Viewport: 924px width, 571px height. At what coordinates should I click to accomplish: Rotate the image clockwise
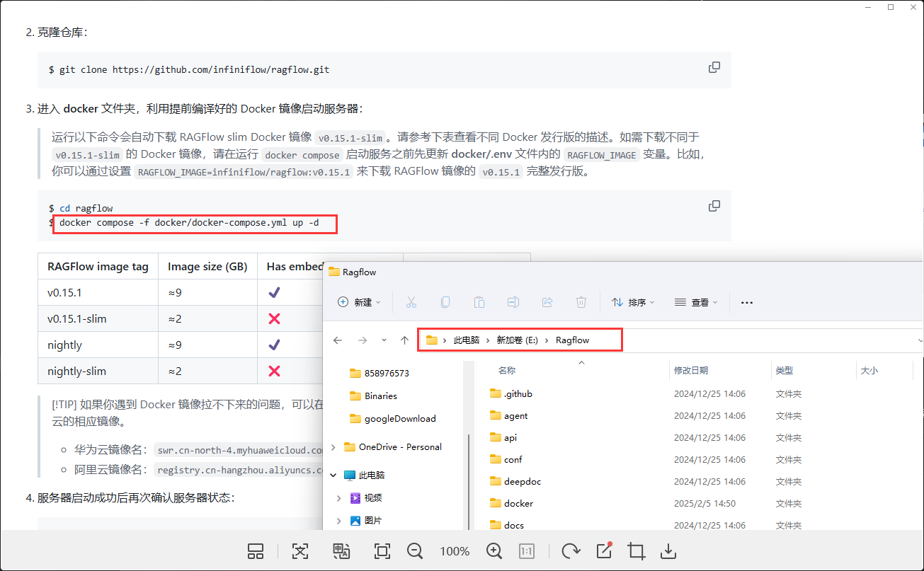tap(571, 551)
